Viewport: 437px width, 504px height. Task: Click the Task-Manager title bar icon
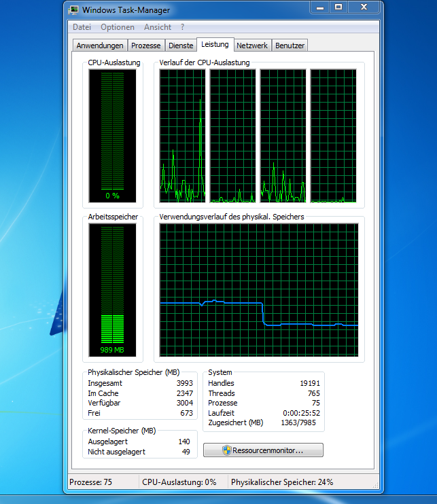(x=73, y=10)
